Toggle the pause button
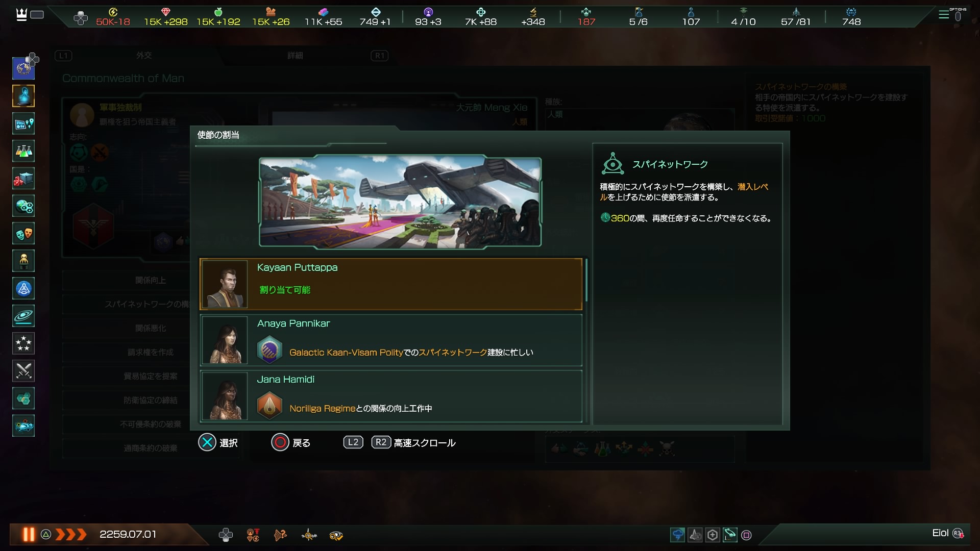Image resolution: width=980 pixels, height=551 pixels. click(28, 534)
